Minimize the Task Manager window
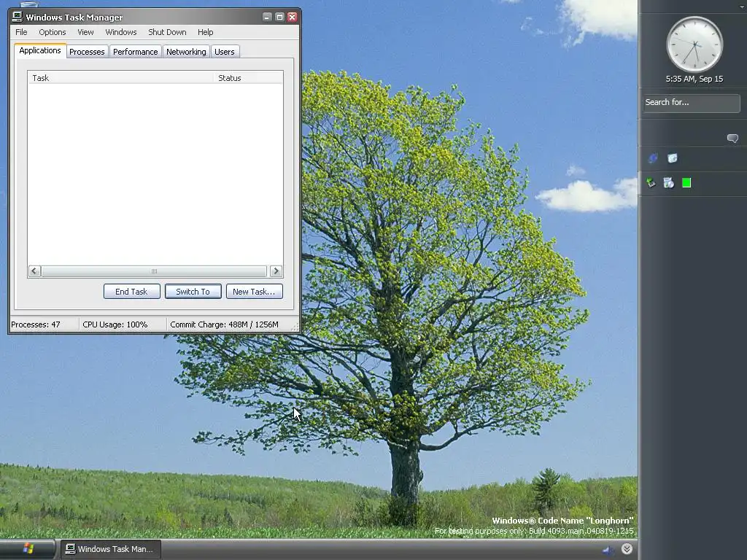Image resolution: width=747 pixels, height=560 pixels. tap(267, 17)
